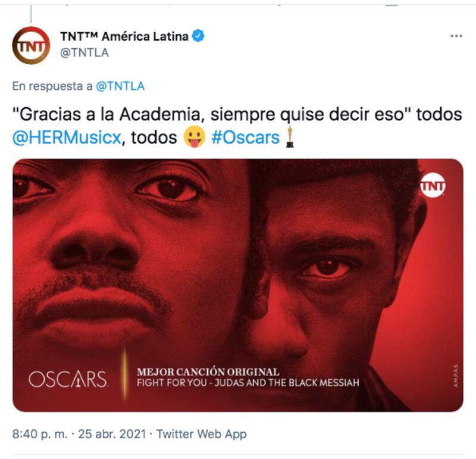
Task: Click the blue verified badge
Action: point(199,36)
